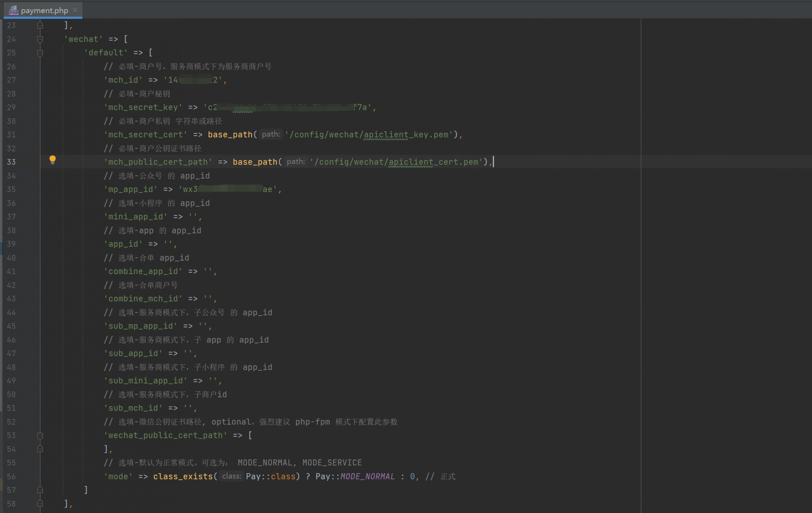Click the fold end marker on line 54

pos(40,449)
